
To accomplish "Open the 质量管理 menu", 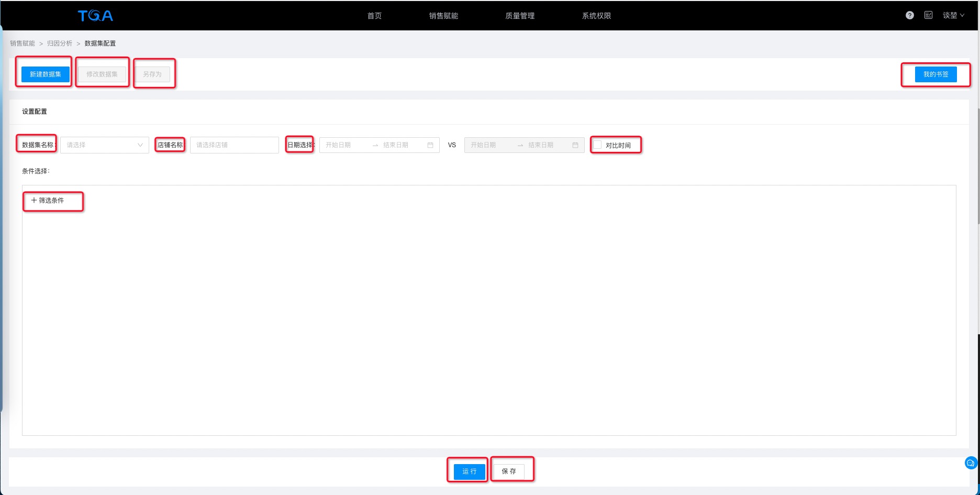I will coord(520,16).
